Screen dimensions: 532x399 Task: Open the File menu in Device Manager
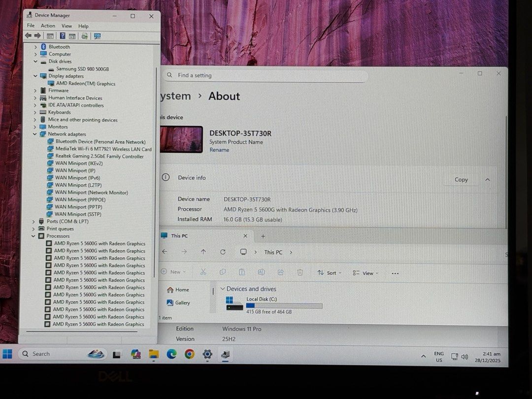pos(31,26)
